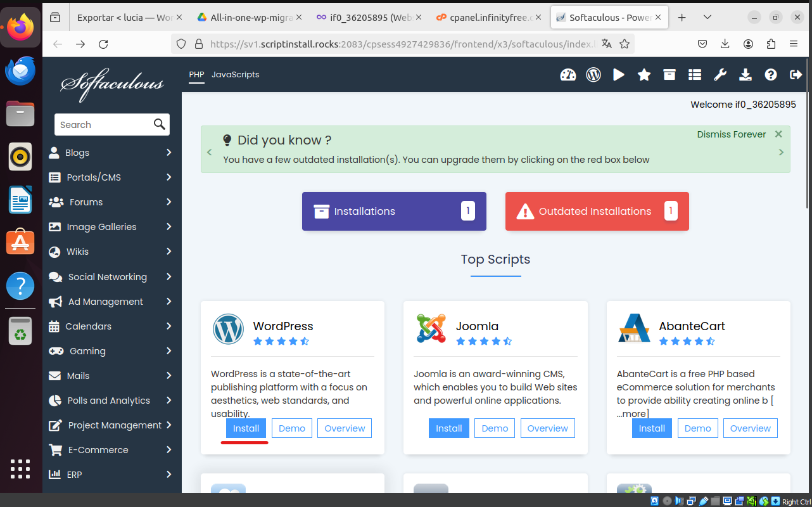Click the WordPress manager icon in top bar
The width and height of the screenshot is (812, 507).
[593, 75]
